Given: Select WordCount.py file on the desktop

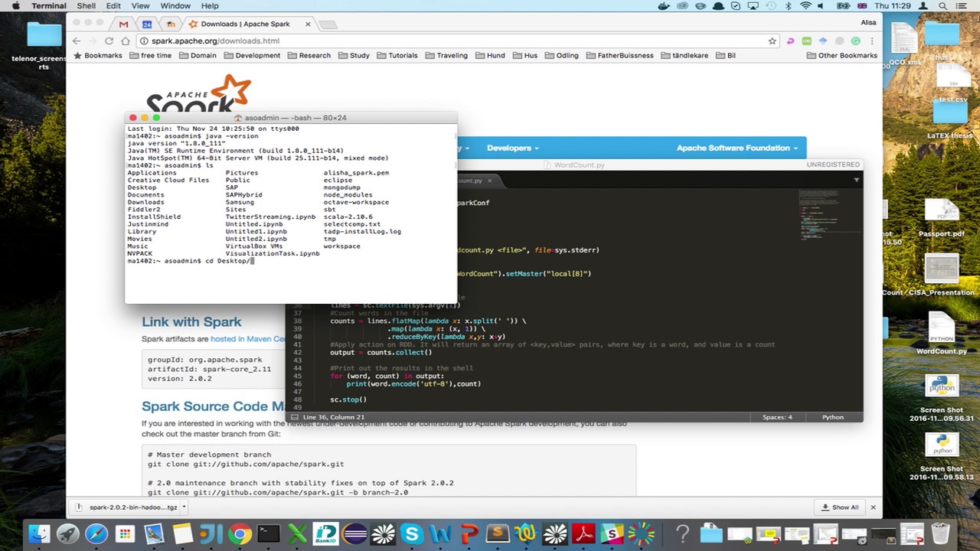Looking at the screenshot, I should click(x=942, y=333).
